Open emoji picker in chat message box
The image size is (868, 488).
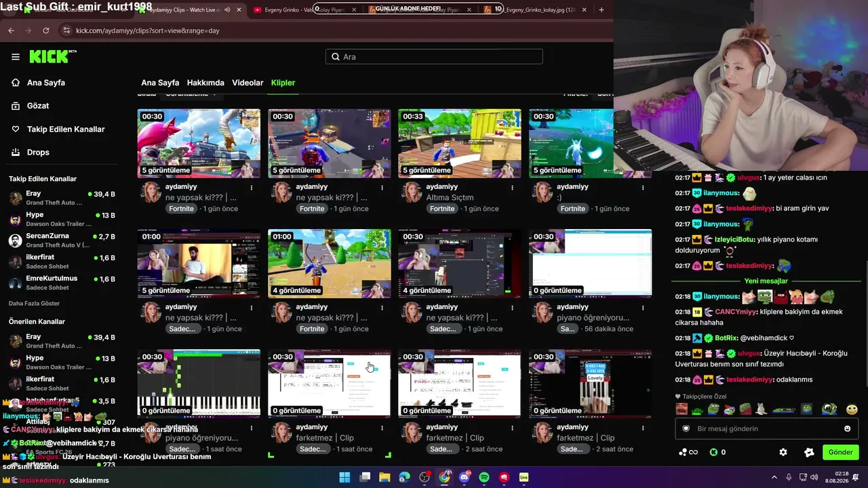click(847, 428)
